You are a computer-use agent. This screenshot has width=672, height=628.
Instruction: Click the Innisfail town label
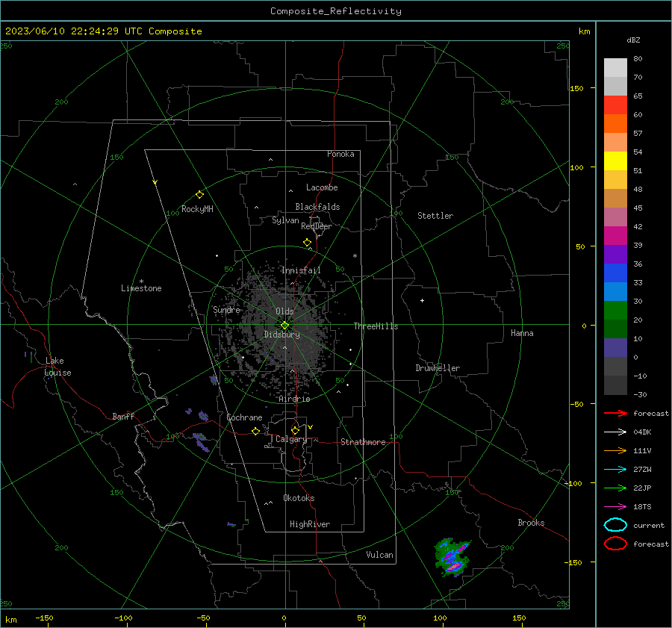[301, 270]
